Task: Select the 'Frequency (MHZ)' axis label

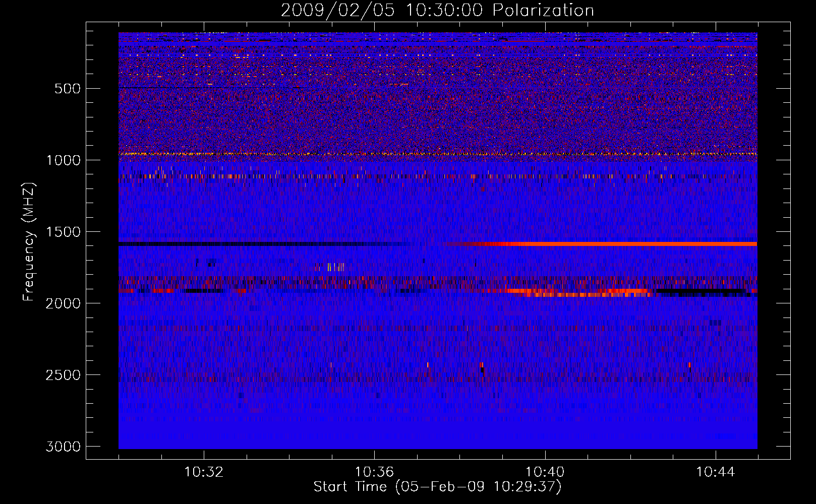Action: pyautogui.click(x=29, y=241)
